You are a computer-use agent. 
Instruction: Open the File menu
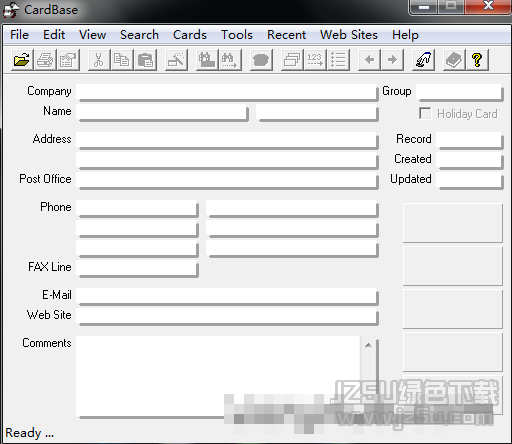[x=19, y=35]
